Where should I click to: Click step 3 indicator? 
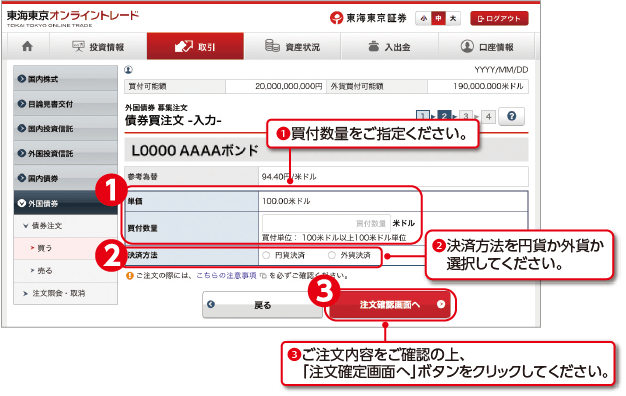tap(466, 116)
